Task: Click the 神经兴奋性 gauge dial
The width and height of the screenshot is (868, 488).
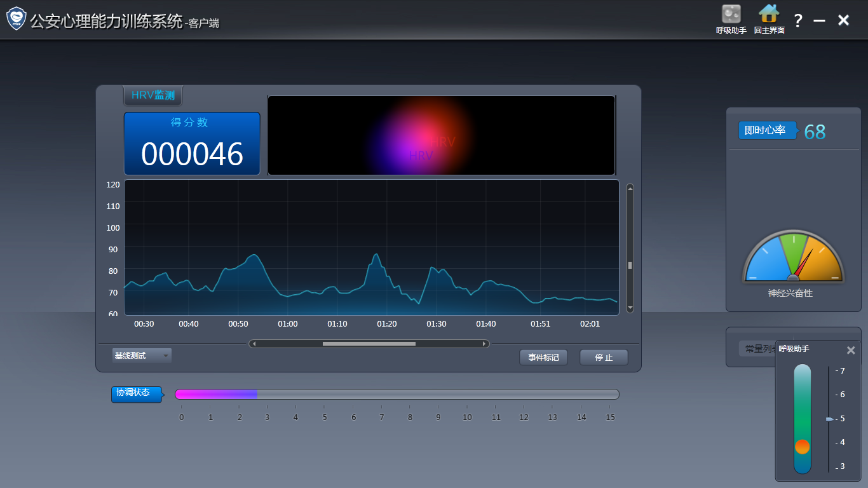Action: click(x=793, y=257)
